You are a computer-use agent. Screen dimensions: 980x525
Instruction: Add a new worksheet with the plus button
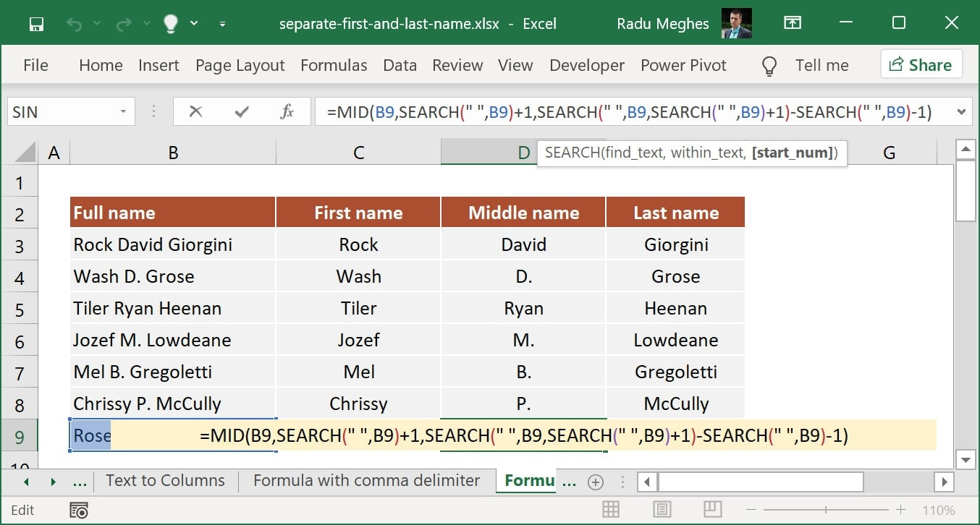(x=594, y=481)
